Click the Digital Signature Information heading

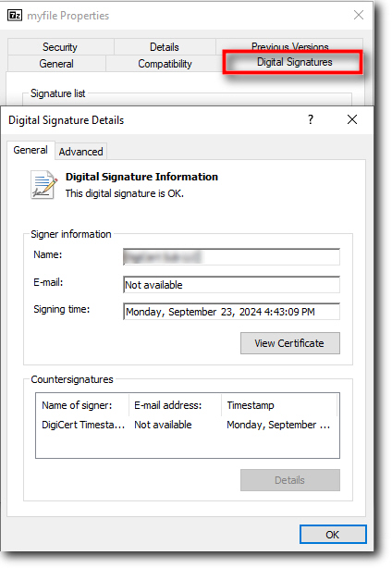pos(141,177)
